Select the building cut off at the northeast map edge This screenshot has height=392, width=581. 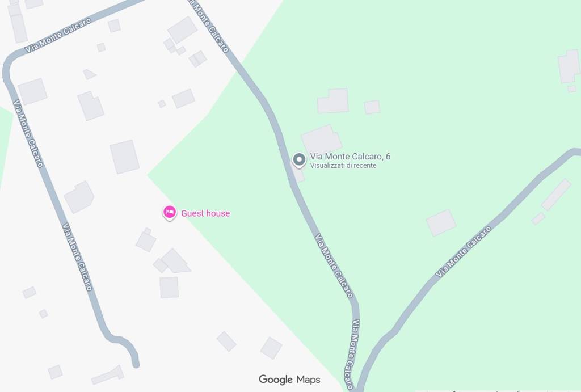click(x=570, y=67)
